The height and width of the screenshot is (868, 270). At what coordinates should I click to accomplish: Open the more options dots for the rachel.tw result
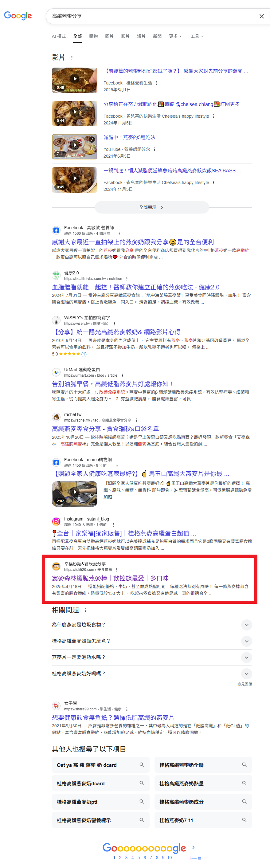136,420
